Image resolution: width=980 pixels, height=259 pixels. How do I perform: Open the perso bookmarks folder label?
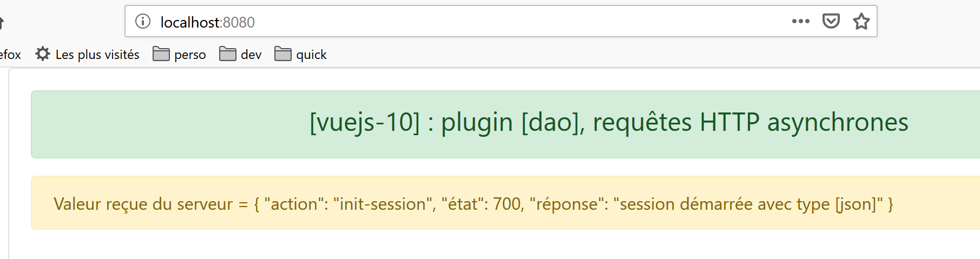click(x=190, y=55)
